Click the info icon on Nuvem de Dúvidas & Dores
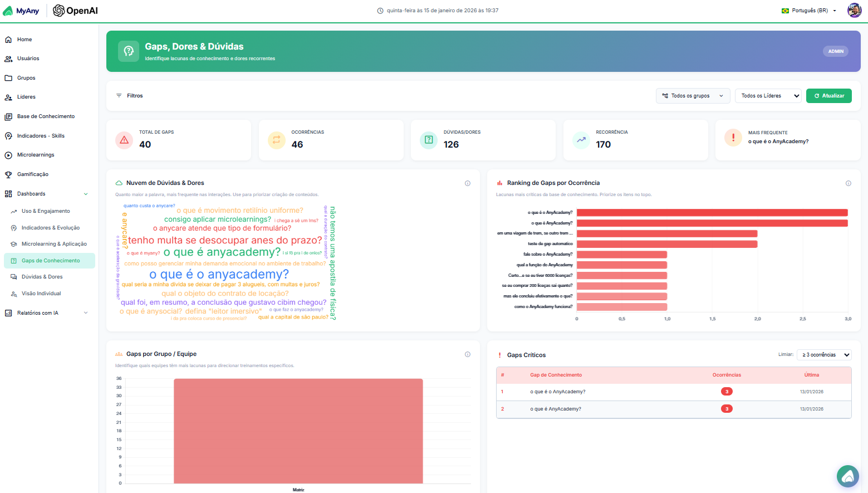Image resolution: width=868 pixels, height=493 pixels. [x=468, y=183]
